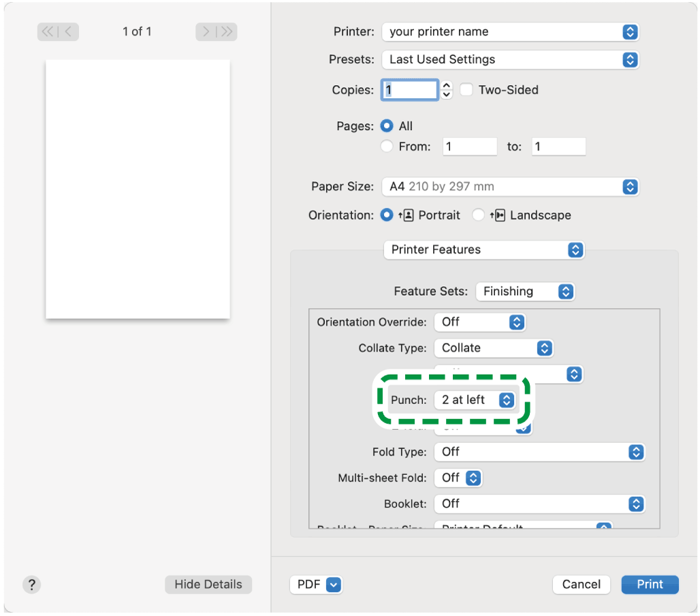700x616 pixels.
Task: Click the Portrait orientation icon
Action: tap(407, 215)
